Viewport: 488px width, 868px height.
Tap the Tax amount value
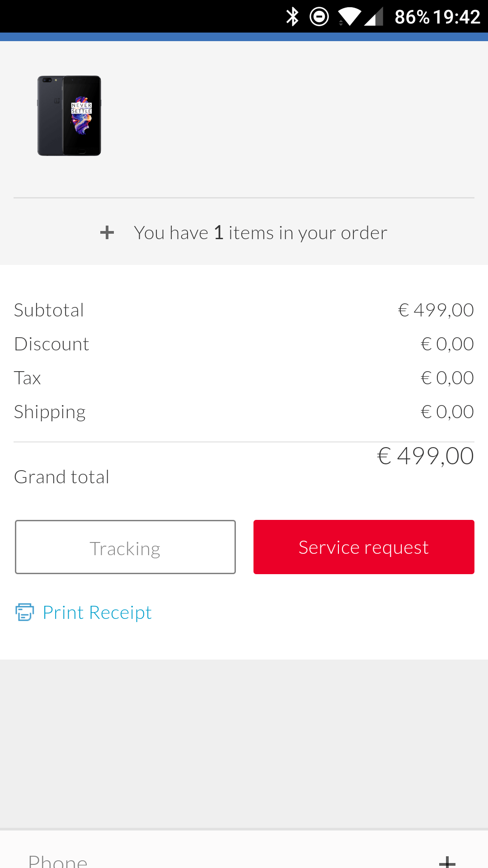[x=447, y=378]
